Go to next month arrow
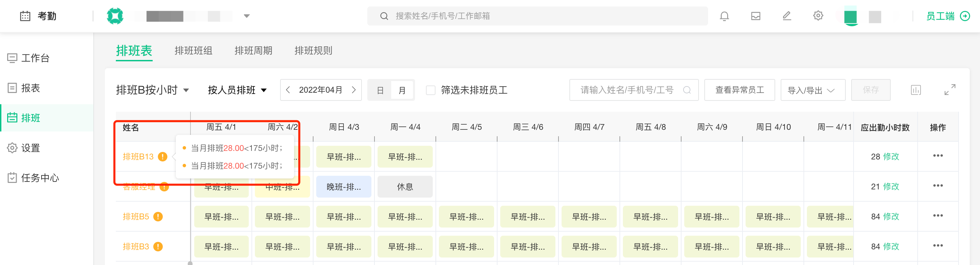Screen dimensions: 980x265 point(354,90)
